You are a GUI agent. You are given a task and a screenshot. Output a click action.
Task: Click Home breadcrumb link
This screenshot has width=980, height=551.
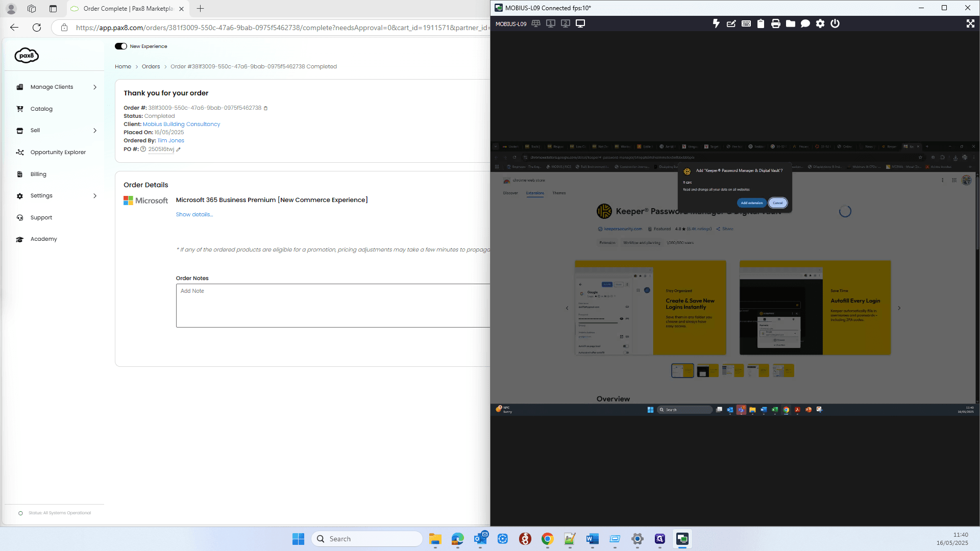point(123,67)
